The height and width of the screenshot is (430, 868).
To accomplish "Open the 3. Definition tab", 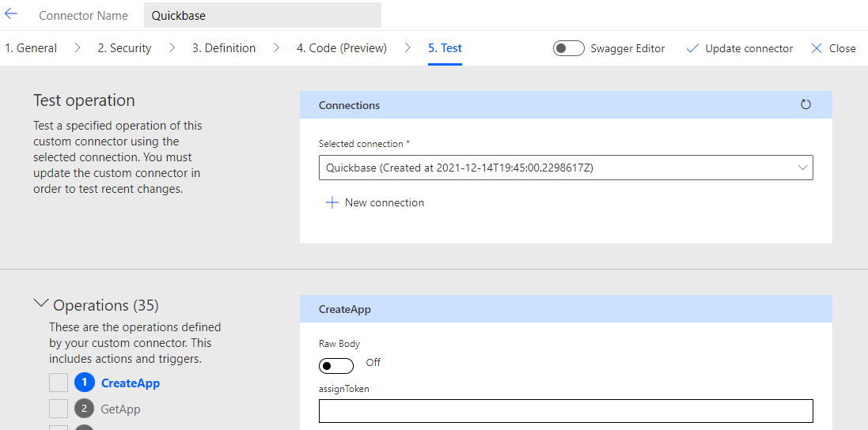I will tap(224, 48).
